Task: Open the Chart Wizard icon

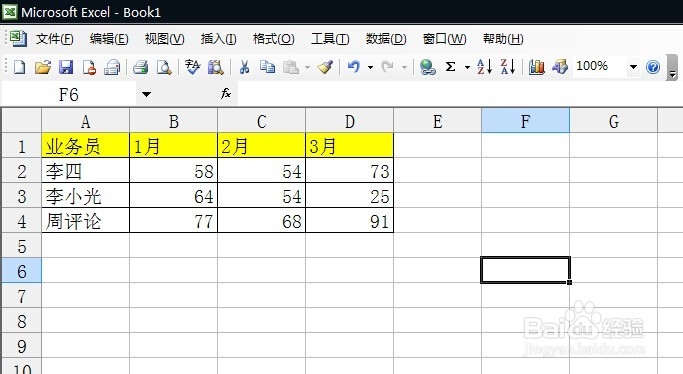Action: 537,67
